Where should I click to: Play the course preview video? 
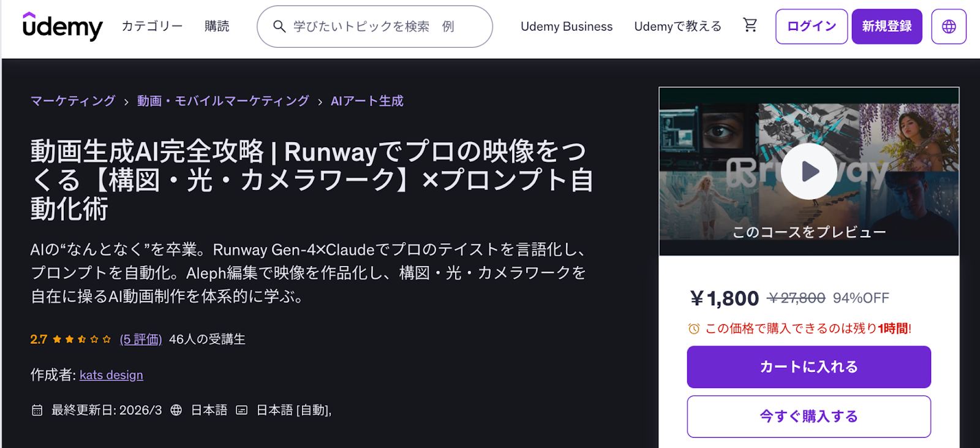coord(809,171)
